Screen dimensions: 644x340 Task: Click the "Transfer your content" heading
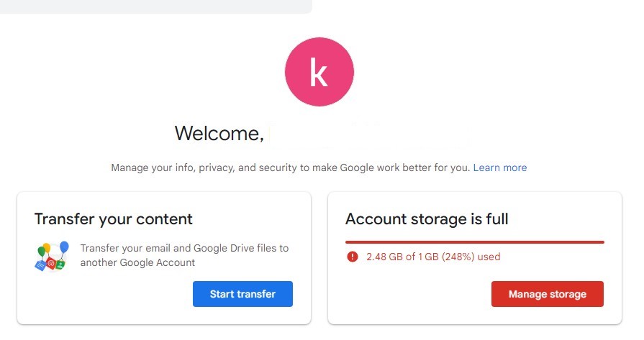point(114,219)
